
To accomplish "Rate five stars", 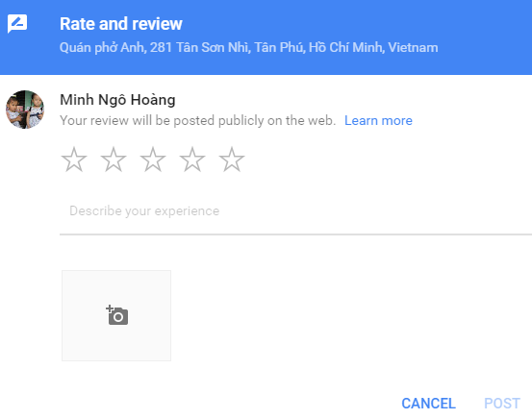I will [232, 160].
